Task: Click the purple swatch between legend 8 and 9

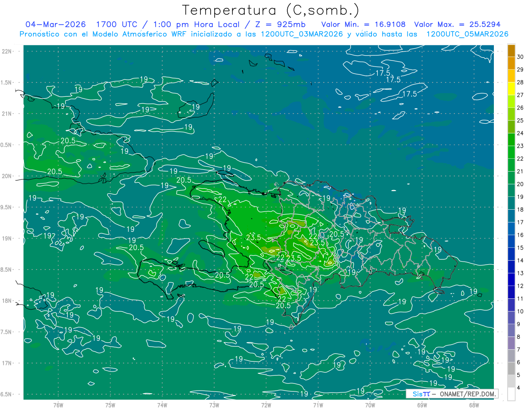Action: point(512,330)
